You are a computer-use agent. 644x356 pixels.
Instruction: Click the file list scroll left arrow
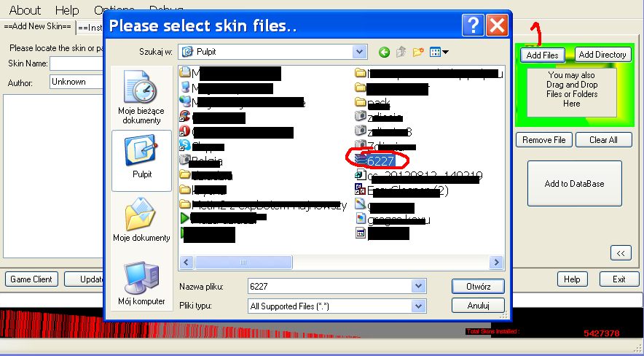click(186, 263)
